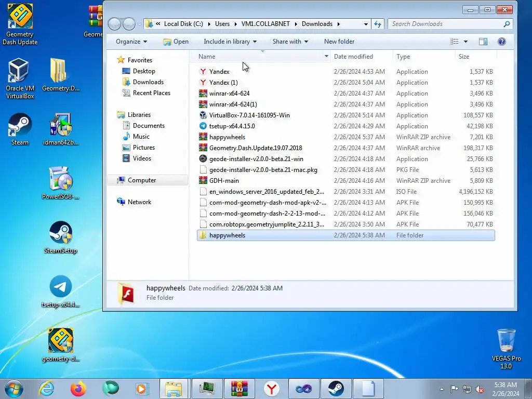Click the Open toolbar button

coord(176,42)
